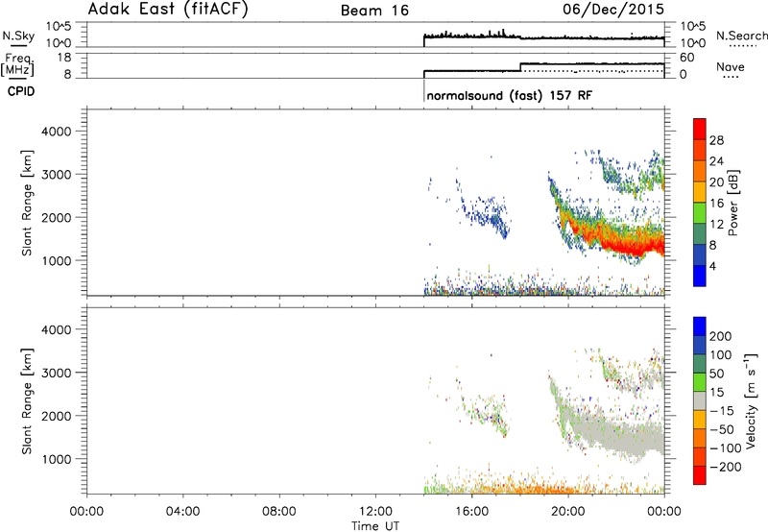The width and height of the screenshot is (768, 532).
Task: Click the "08:00" time tick label
Action: (x=279, y=512)
